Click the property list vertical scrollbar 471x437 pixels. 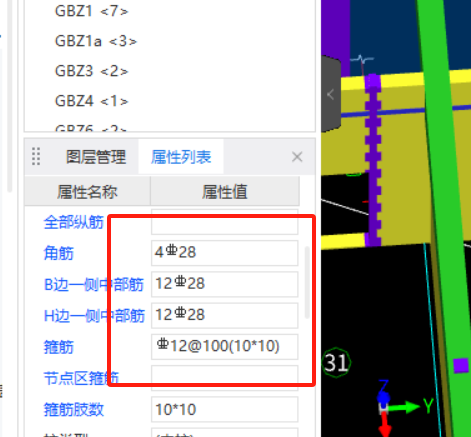coord(307,283)
